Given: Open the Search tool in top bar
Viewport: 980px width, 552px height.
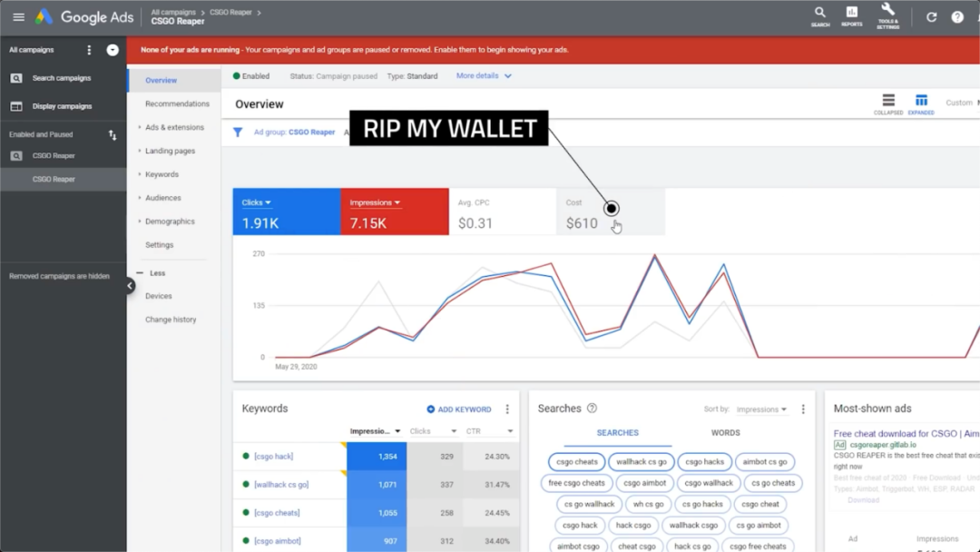Looking at the screenshot, I should tap(820, 17).
